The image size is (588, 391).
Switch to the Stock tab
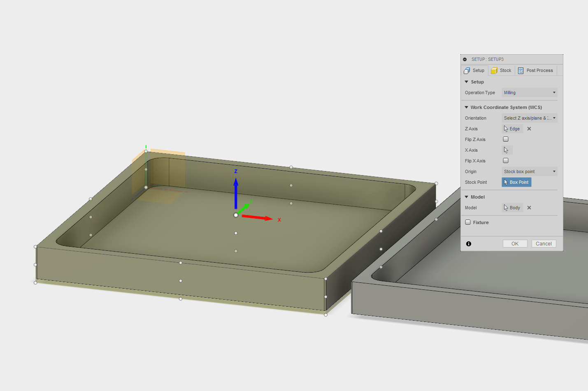coord(501,71)
